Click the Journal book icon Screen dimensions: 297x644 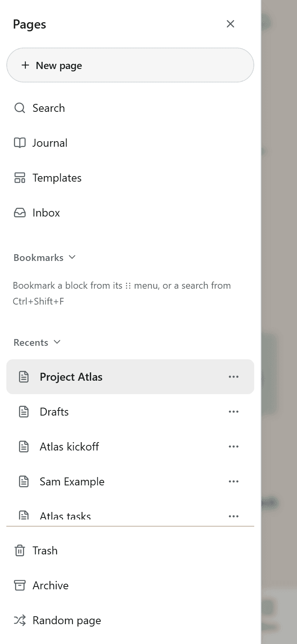coord(20,143)
